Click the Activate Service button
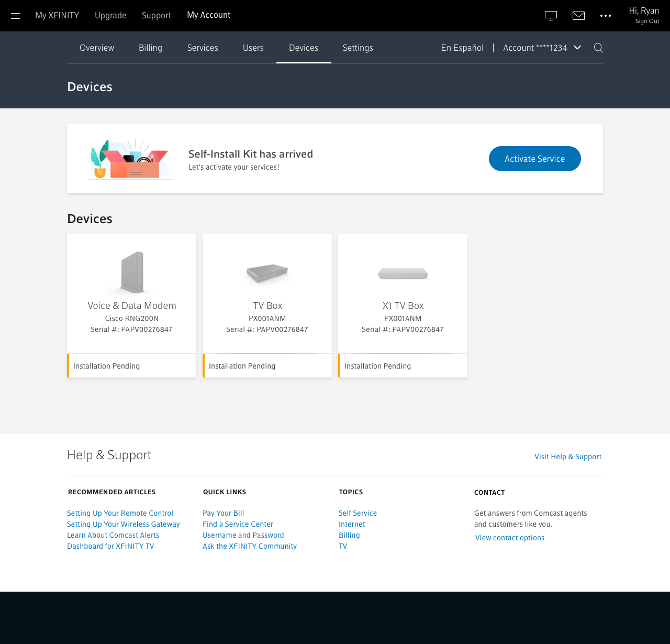Screen dimensions: 670x644 pyautogui.click(x=535, y=159)
